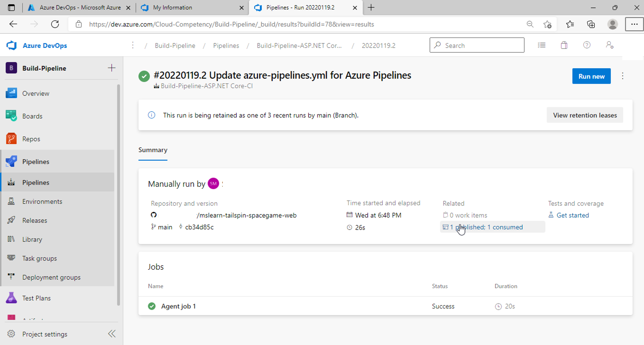Click the Status column header
The width and height of the screenshot is (644, 345).
click(440, 286)
